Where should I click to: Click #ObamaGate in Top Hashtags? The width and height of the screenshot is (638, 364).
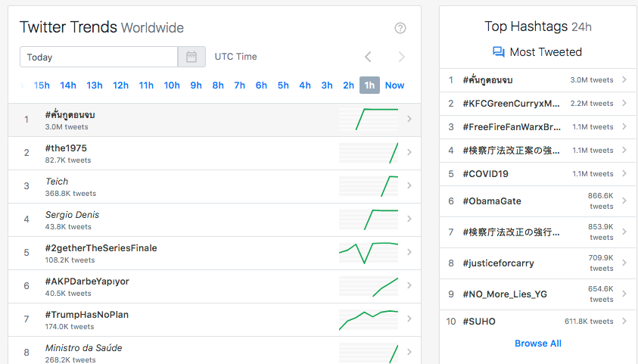point(492,201)
